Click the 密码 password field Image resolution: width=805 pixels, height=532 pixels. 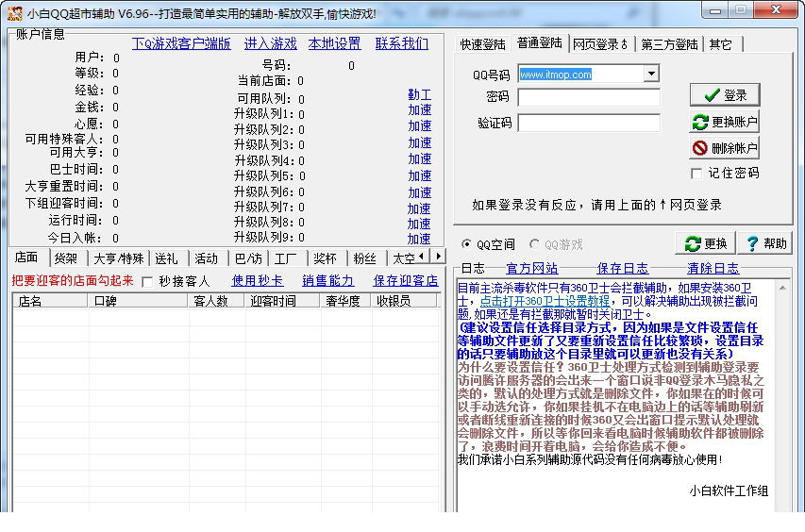tap(589, 97)
